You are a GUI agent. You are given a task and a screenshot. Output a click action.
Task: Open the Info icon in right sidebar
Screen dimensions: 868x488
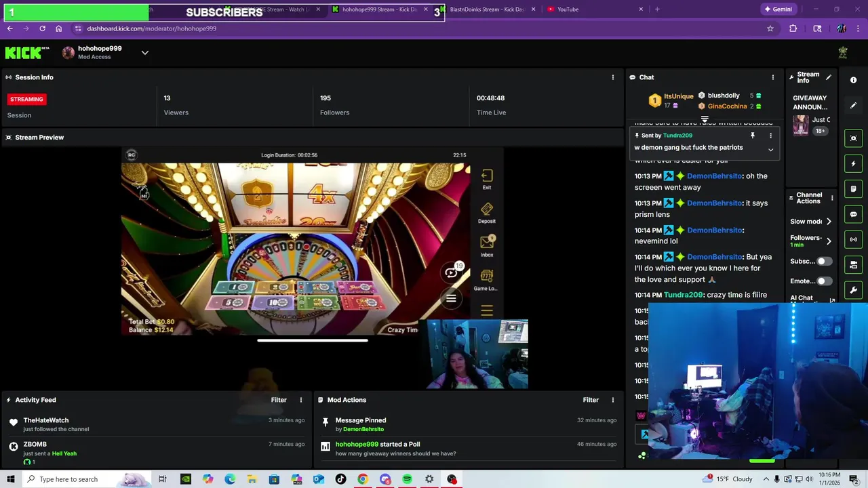[853, 80]
